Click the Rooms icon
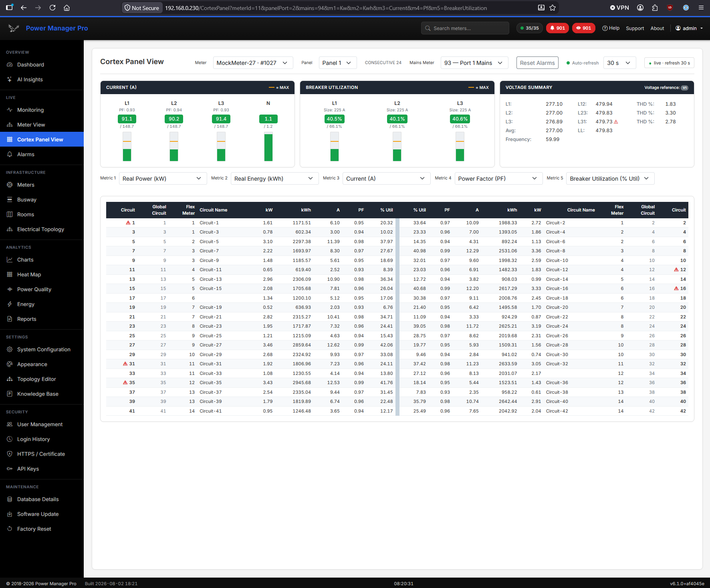Screen dimensions: 710x588 pos(10,214)
